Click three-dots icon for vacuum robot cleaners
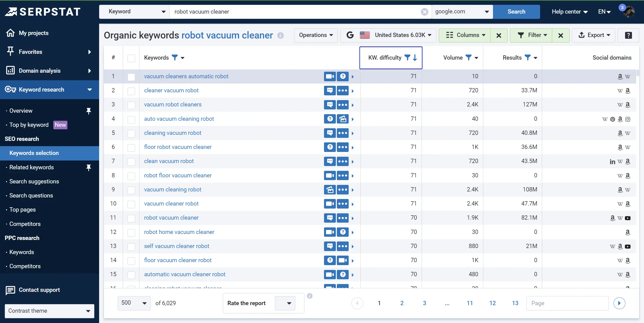644x323 pixels. coord(343,105)
